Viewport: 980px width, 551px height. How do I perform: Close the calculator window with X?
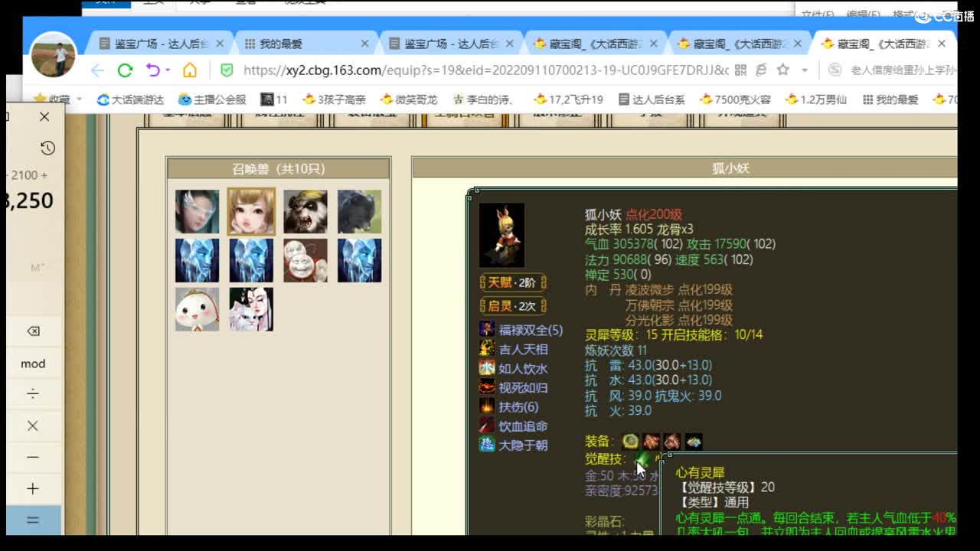pyautogui.click(x=44, y=116)
